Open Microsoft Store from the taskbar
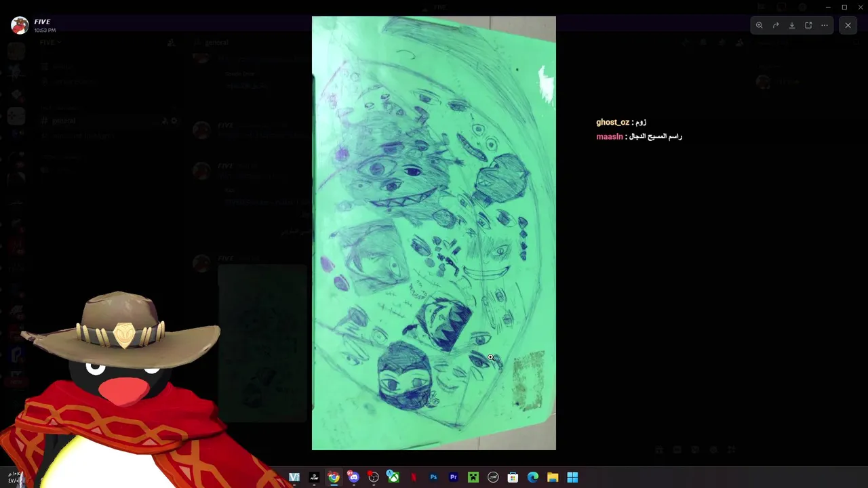 [x=513, y=477]
